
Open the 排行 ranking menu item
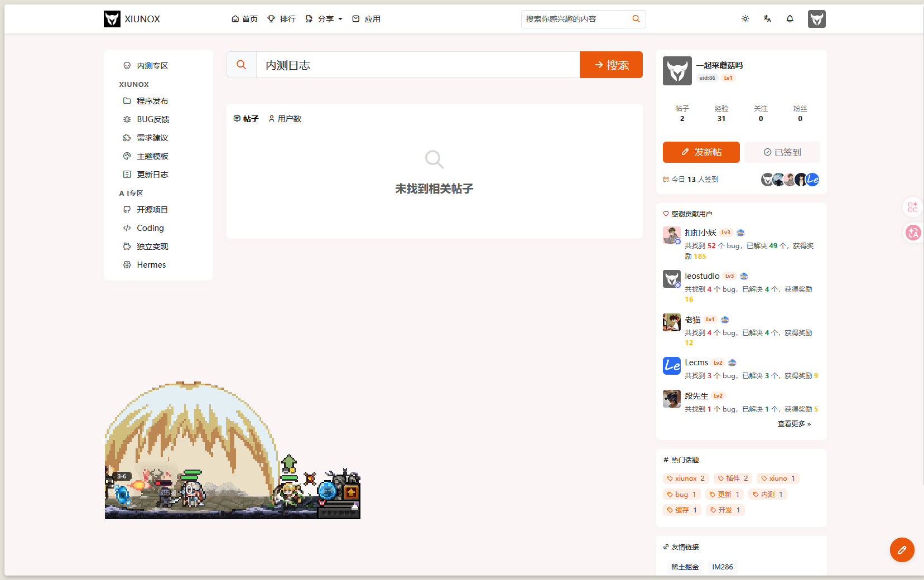coord(281,19)
